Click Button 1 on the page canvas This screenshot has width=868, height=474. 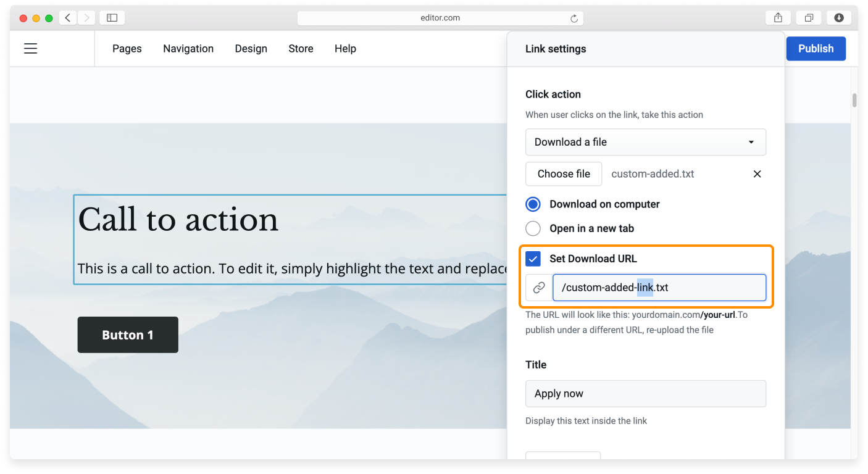pyautogui.click(x=128, y=335)
